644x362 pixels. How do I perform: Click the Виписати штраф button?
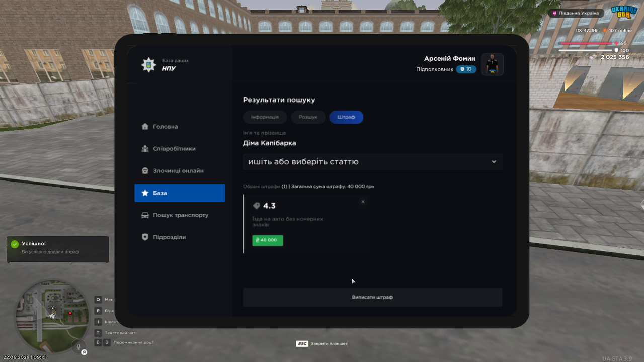tap(372, 297)
